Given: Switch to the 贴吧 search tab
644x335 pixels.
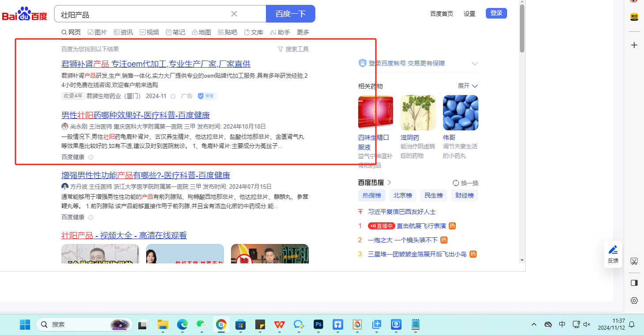Looking at the screenshot, I should tap(227, 32).
